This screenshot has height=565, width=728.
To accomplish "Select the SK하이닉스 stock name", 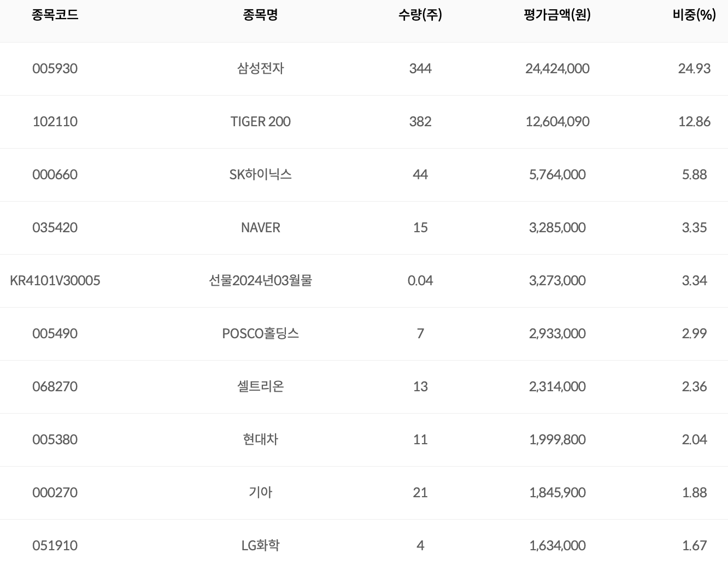I will [x=260, y=174].
